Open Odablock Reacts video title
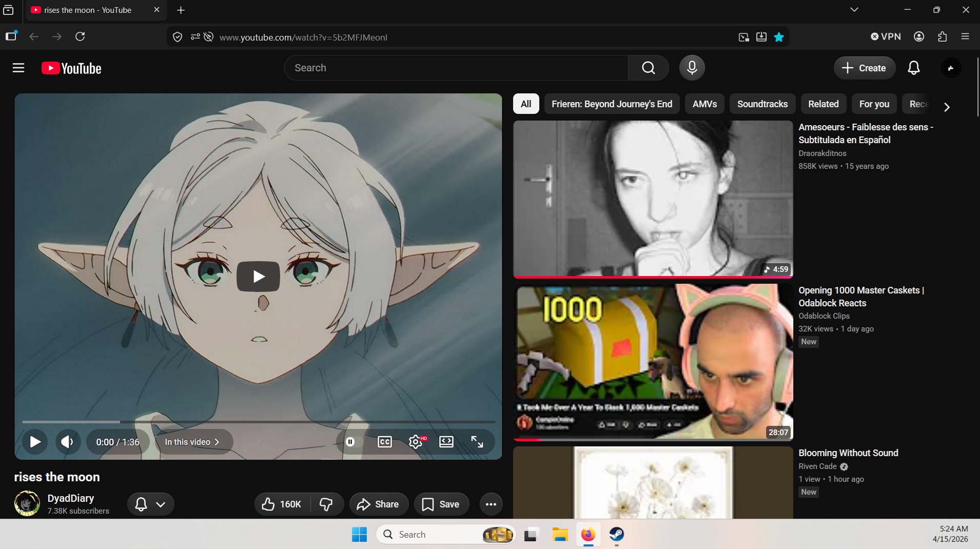980x549 pixels. 861,297
